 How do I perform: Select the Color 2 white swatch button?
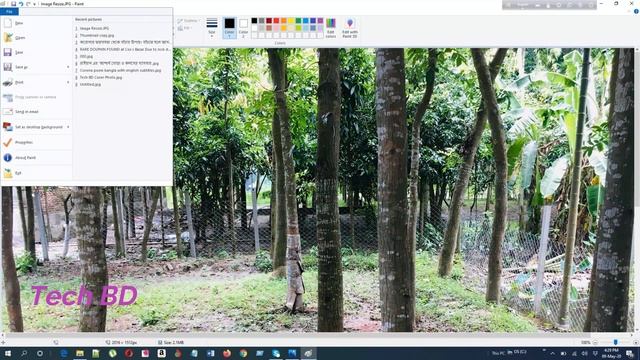pos(243,28)
